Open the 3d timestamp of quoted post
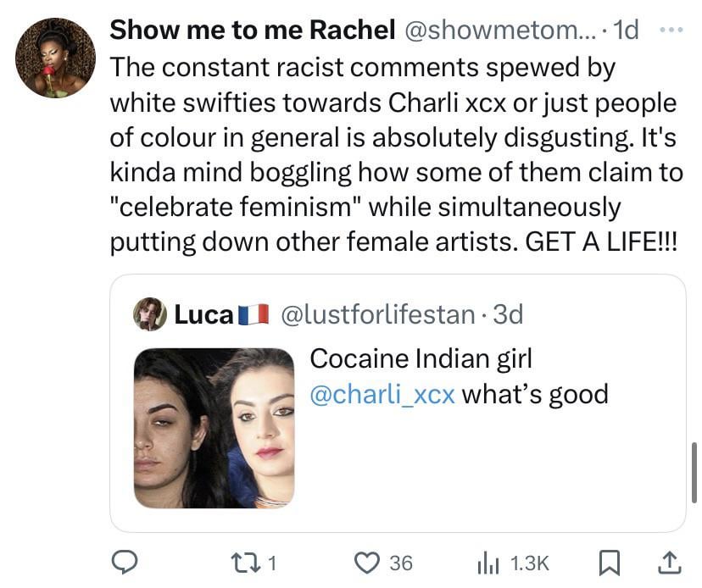Screen dimensions: 702x588 tap(509, 314)
